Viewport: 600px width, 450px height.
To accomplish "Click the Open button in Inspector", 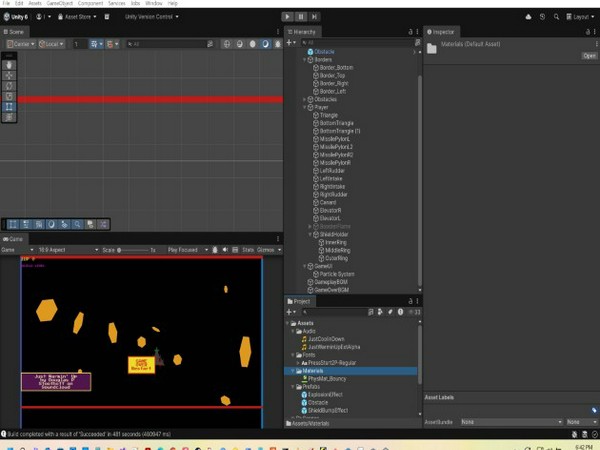I will (589, 56).
